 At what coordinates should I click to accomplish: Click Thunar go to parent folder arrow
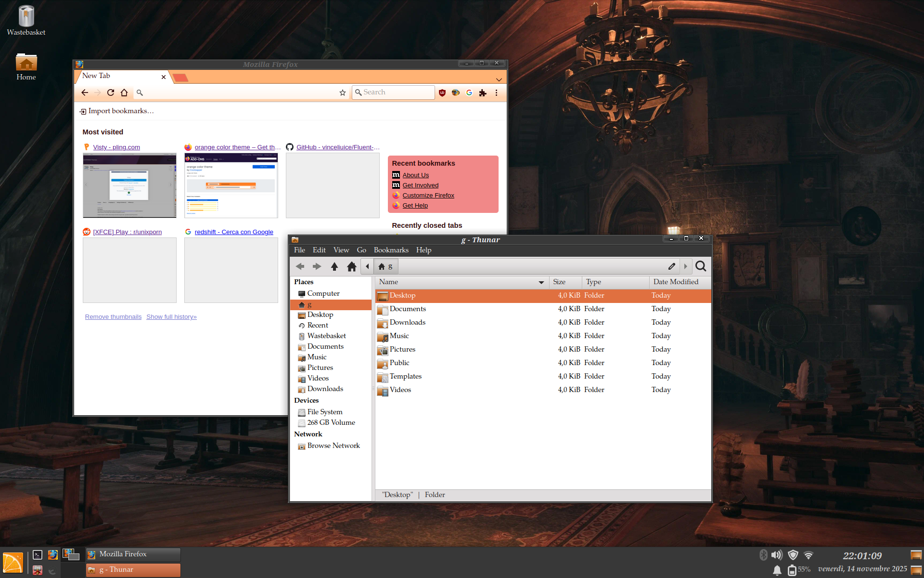tap(334, 266)
